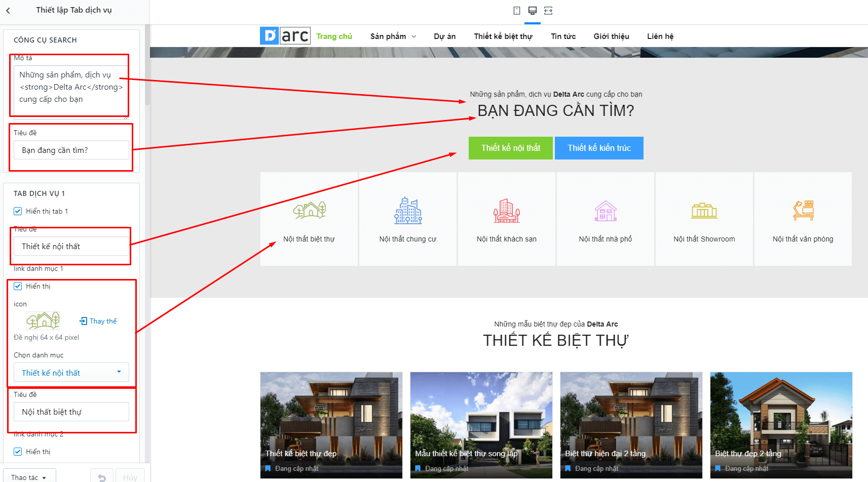Click the sidebar vertical scrollbar
This screenshot has height=482, width=868.
147,66
